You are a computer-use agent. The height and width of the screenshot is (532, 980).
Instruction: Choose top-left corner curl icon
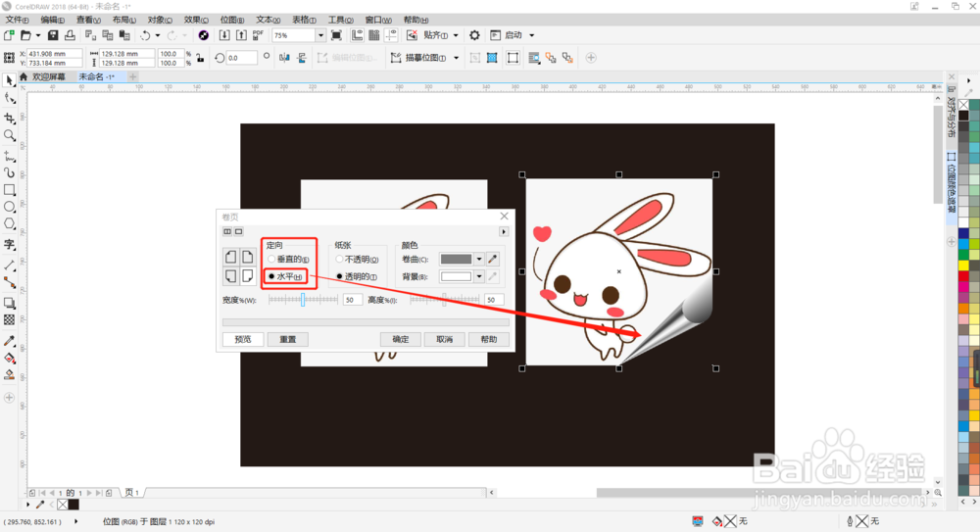pos(230,257)
